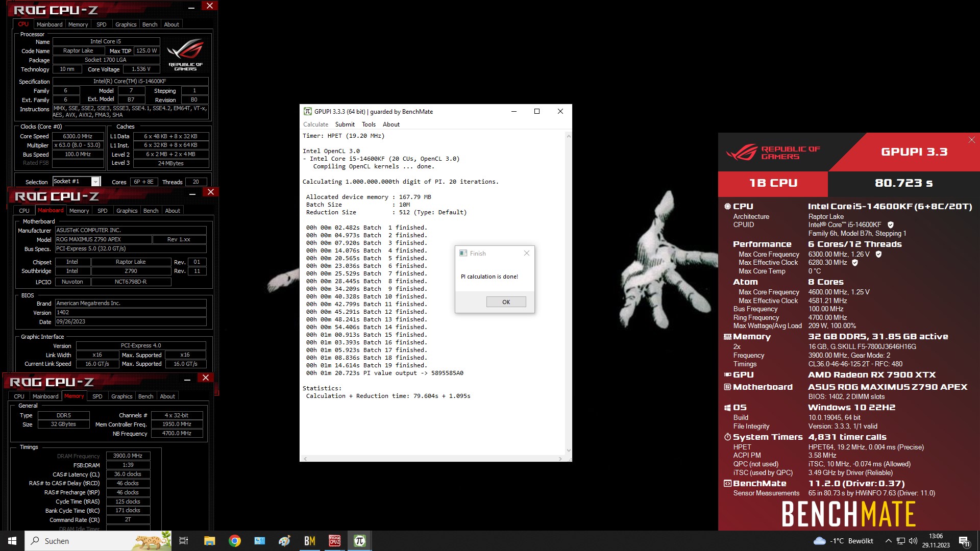The width and height of the screenshot is (980, 551).
Task: Click the 1B CPU result label
Action: click(773, 183)
